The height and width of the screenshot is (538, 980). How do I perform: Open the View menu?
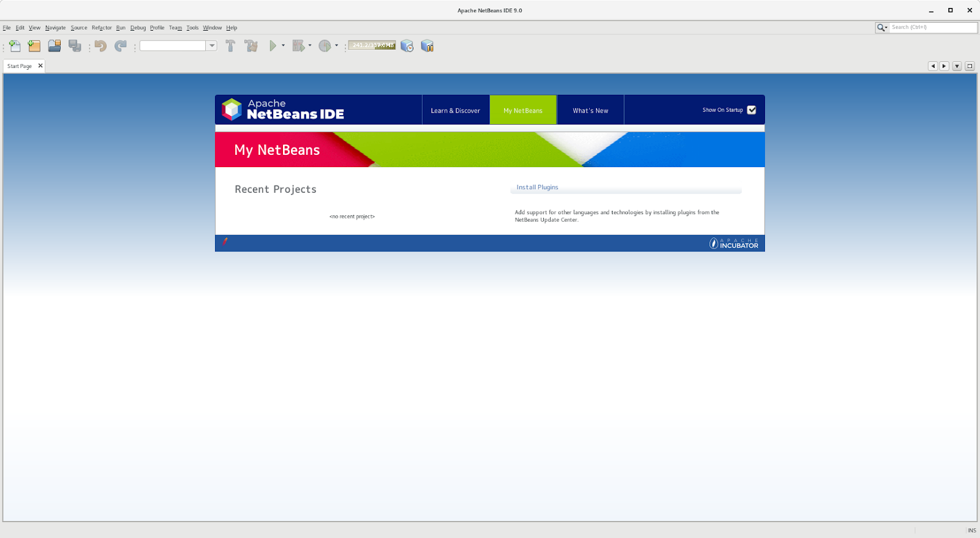coord(34,28)
